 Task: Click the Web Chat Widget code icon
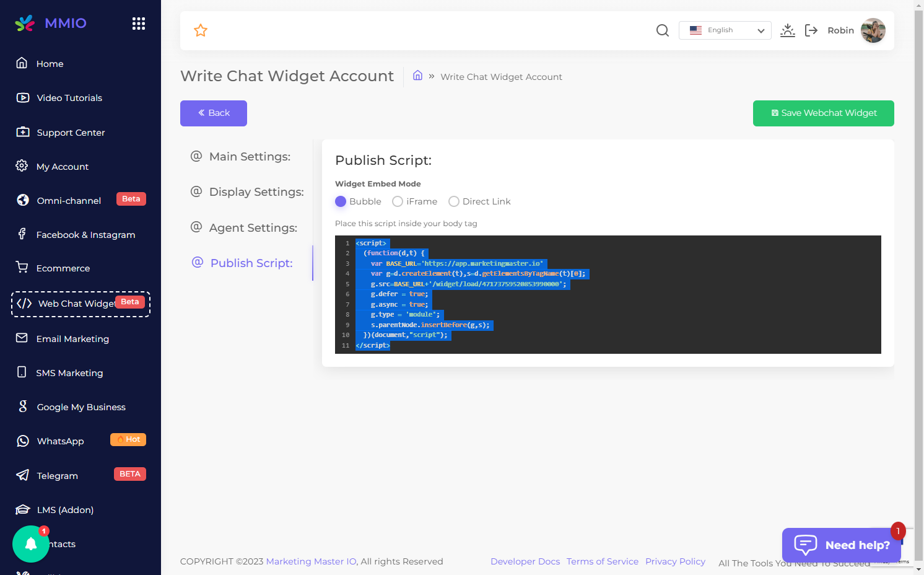tap(24, 303)
